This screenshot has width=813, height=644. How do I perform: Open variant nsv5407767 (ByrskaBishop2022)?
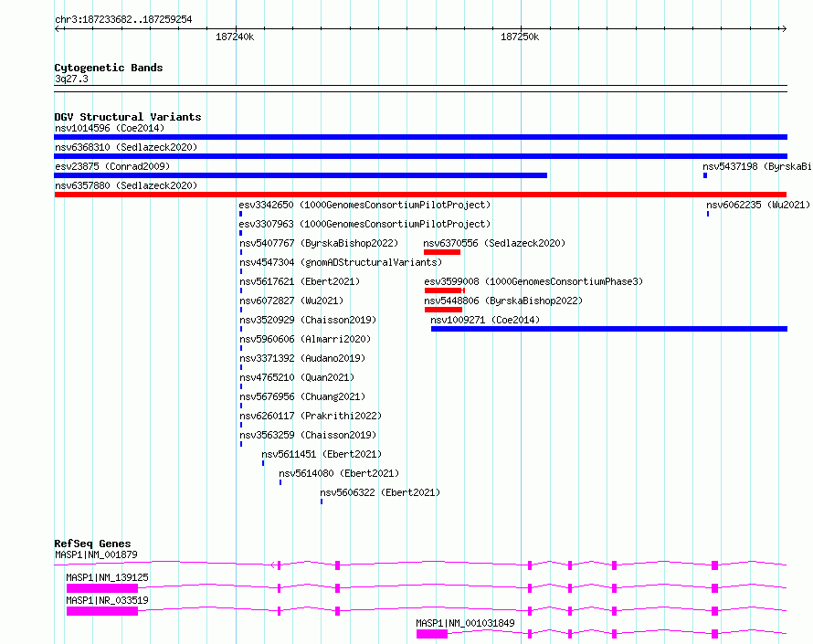(x=319, y=243)
